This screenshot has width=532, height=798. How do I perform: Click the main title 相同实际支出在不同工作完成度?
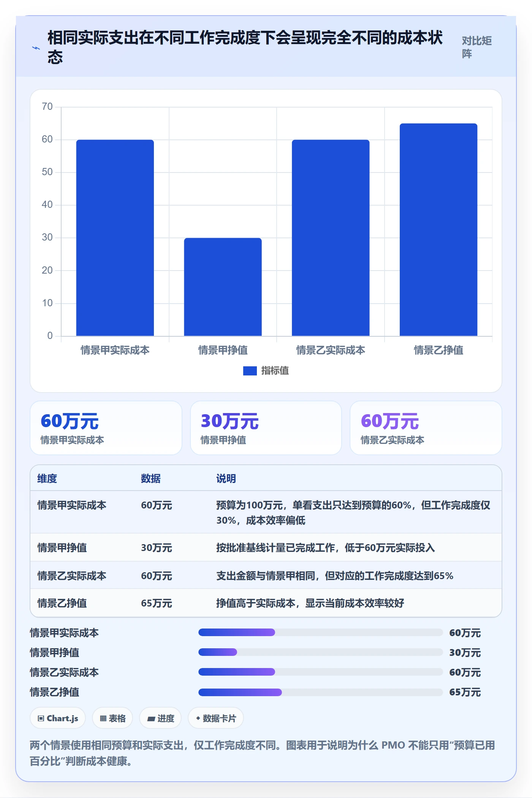(x=245, y=47)
